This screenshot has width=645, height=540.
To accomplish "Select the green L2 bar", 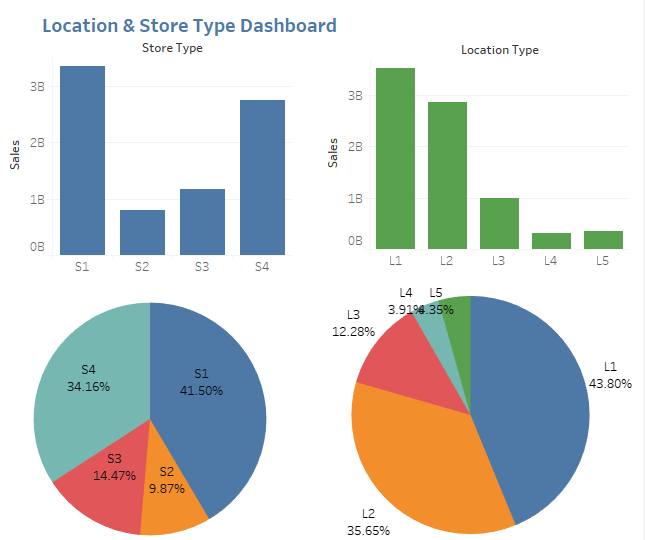I will tap(447, 175).
